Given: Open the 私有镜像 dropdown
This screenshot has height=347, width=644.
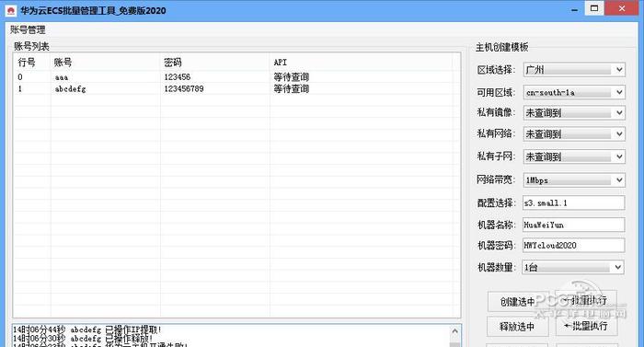Looking at the screenshot, I should (x=574, y=112).
